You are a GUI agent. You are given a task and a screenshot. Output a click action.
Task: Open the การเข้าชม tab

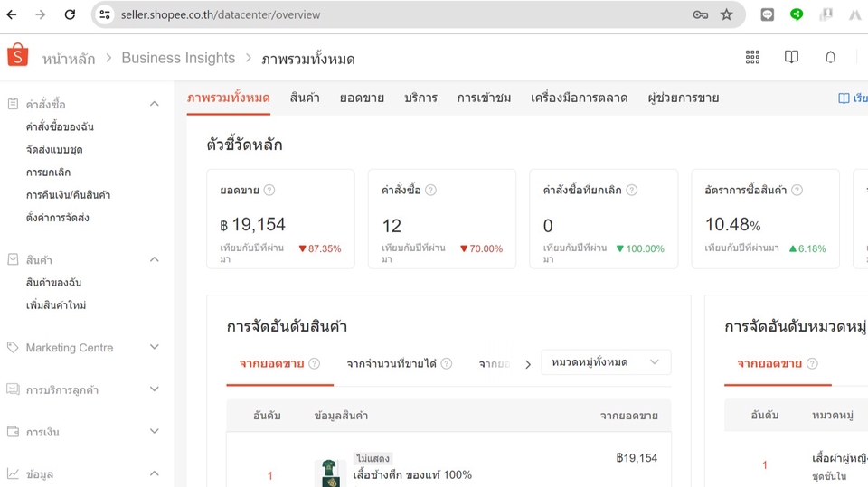[x=484, y=98]
